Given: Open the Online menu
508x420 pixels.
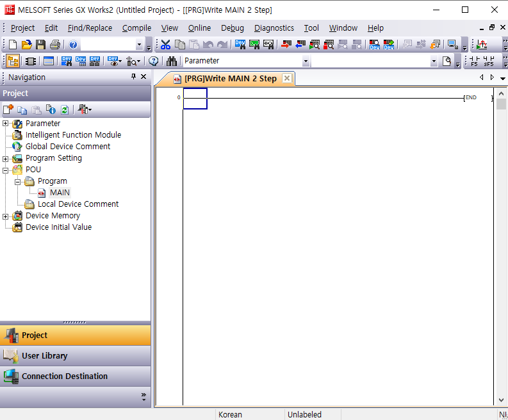Looking at the screenshot, I should (199, 28).
